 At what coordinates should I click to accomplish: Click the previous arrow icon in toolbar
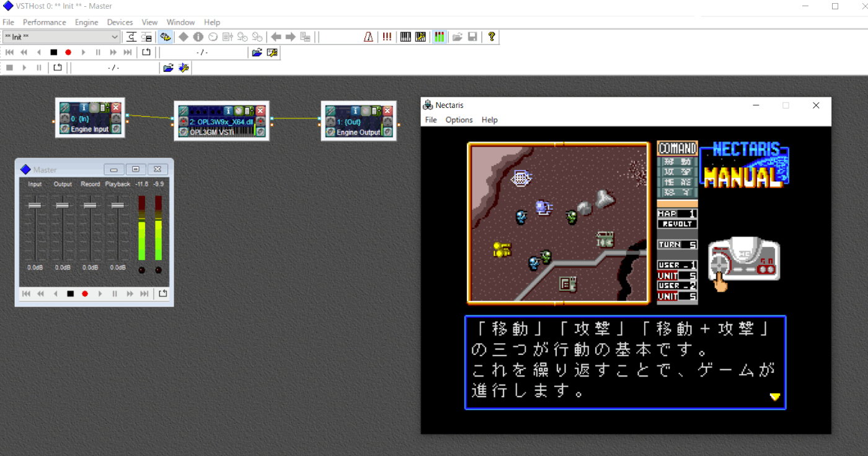point(276,37)
